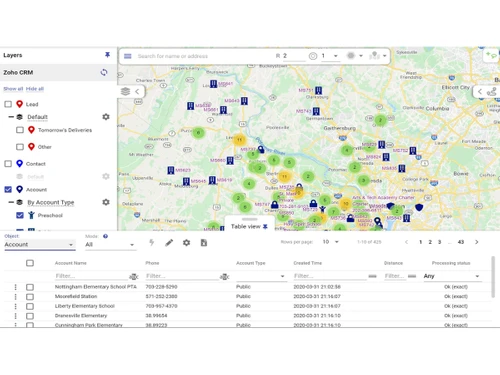
Task: Click the export file icon
Action: click(x=204, y=243)
